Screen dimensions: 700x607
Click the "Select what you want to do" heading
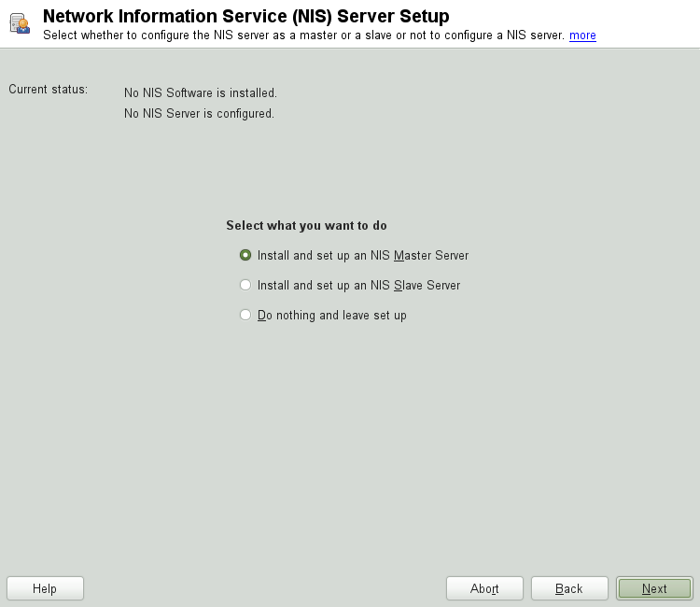[306, 225]
